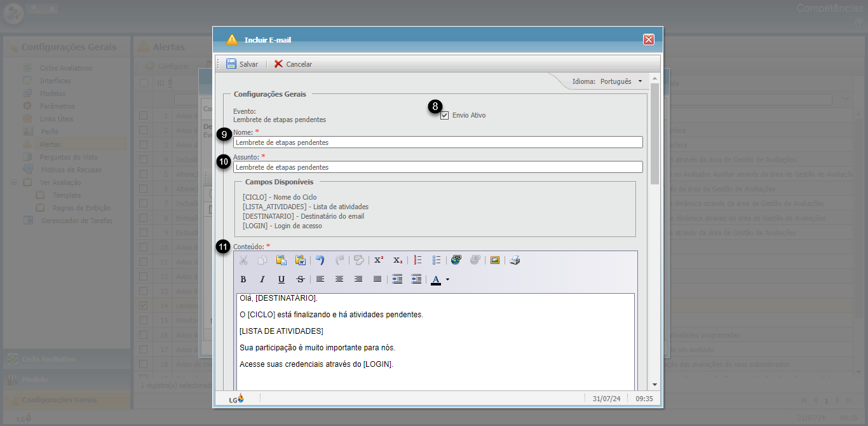Toggle Italic formatting

(x=262, y=279)
